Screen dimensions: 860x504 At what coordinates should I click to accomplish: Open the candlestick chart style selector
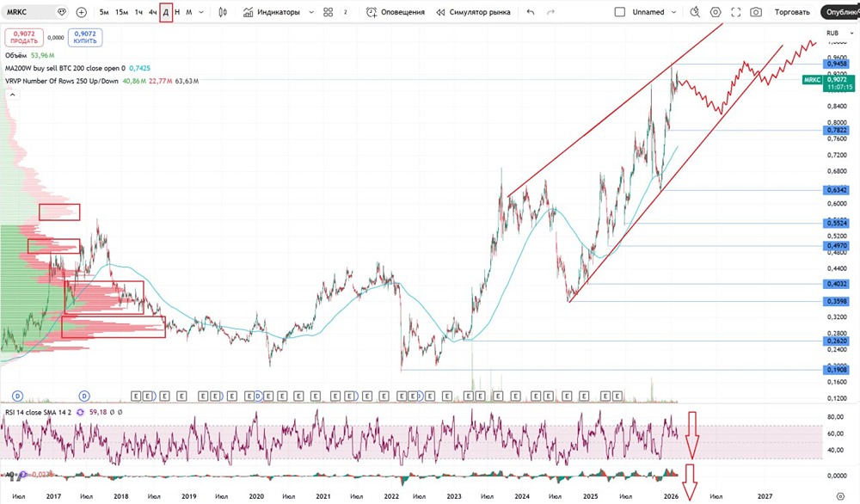point(223,12)
